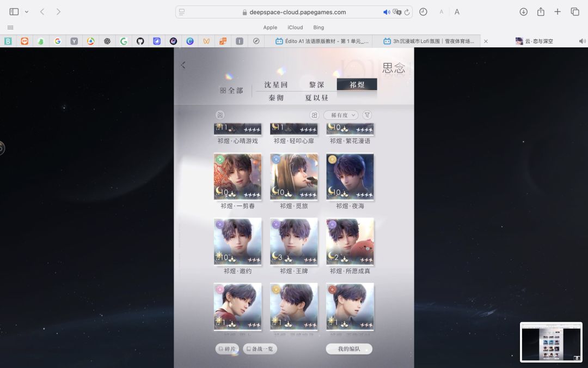Image resolution: width=588 pixels, height=368 pixels.
Task: Mute audio via the address bar speaker icon
Action: [387, 12]
